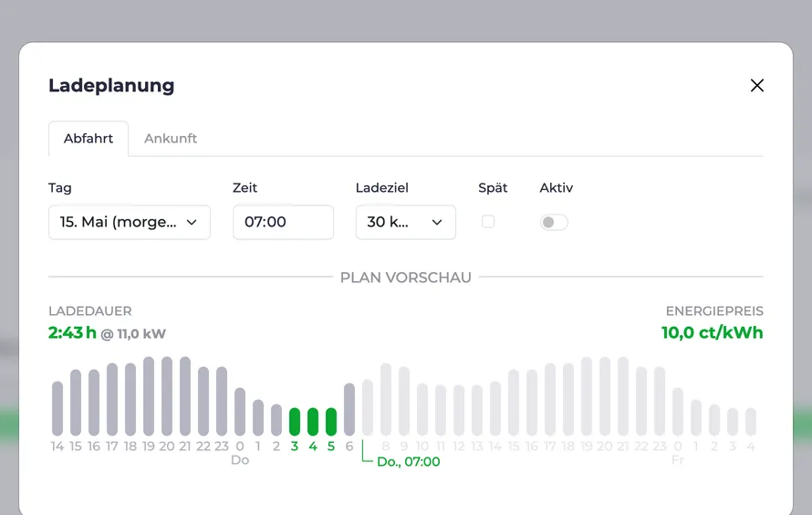Check the Spät checkbox

488,222
